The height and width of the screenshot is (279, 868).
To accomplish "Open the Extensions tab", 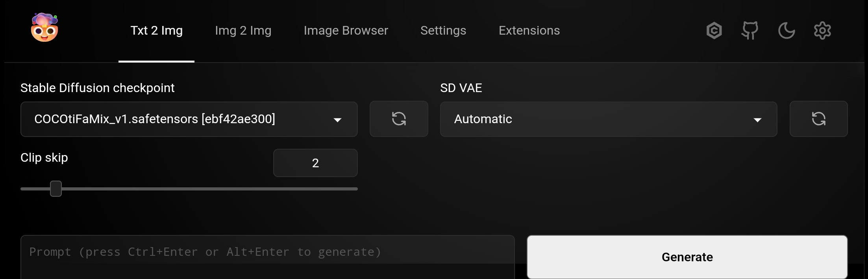I will [529, 30].
